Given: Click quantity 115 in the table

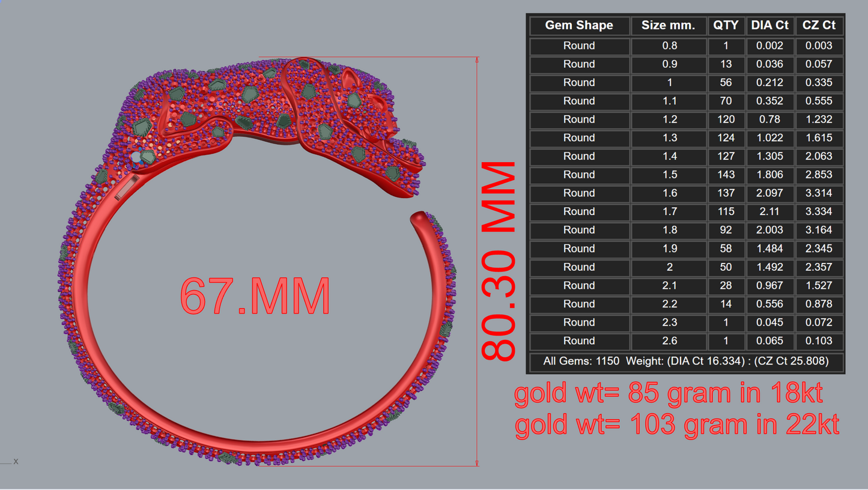Looking at the screenshot, I should pyautogui.click(x=726, y=211).
